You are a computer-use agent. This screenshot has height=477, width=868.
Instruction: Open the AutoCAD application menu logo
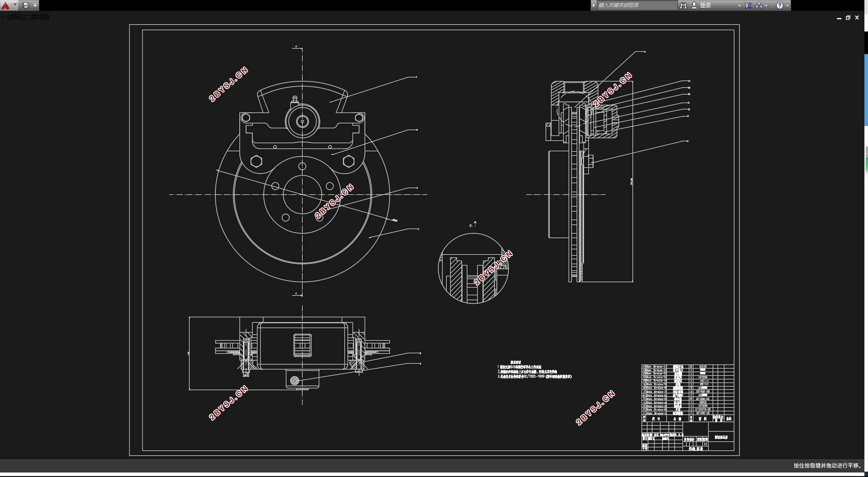[x=5, y=5]
